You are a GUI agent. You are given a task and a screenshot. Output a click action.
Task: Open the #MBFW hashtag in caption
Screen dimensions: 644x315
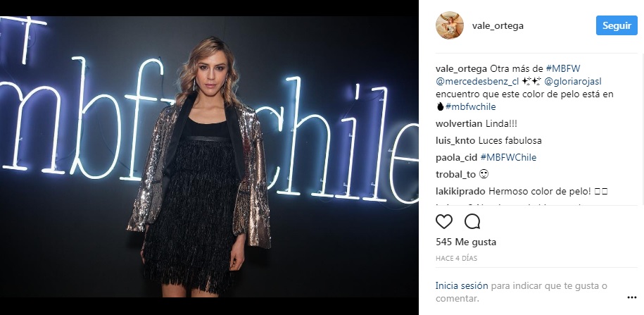[x=562, y=68]
